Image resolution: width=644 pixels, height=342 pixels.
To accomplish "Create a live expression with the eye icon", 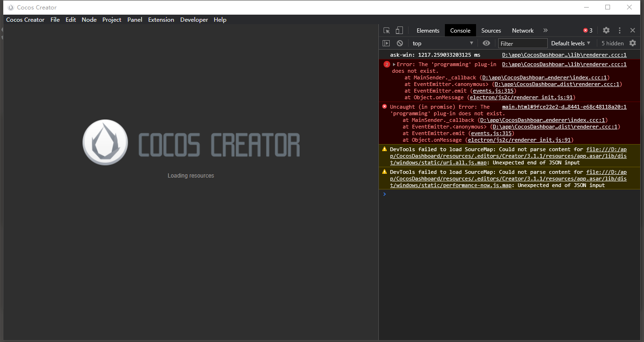I will tap(486, 43).
